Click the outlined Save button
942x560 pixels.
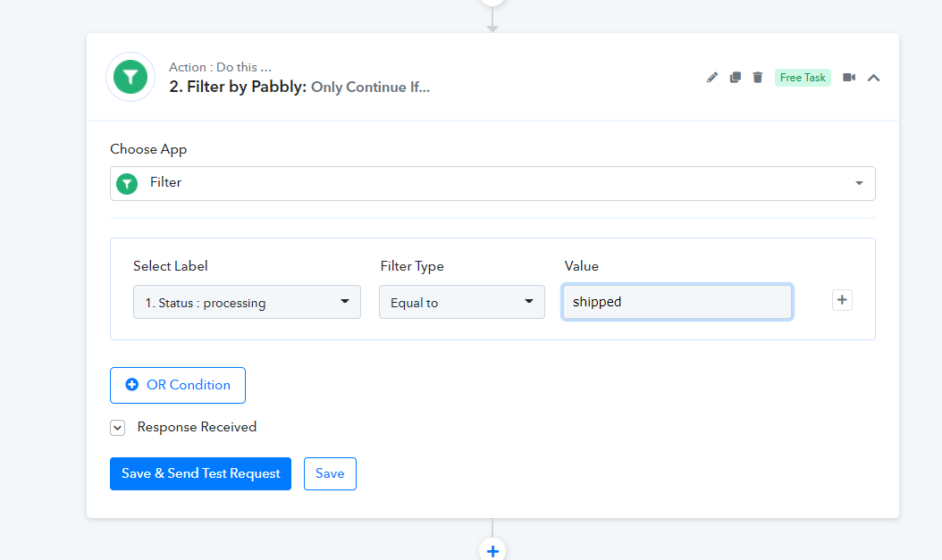click(x=330, y=473)
